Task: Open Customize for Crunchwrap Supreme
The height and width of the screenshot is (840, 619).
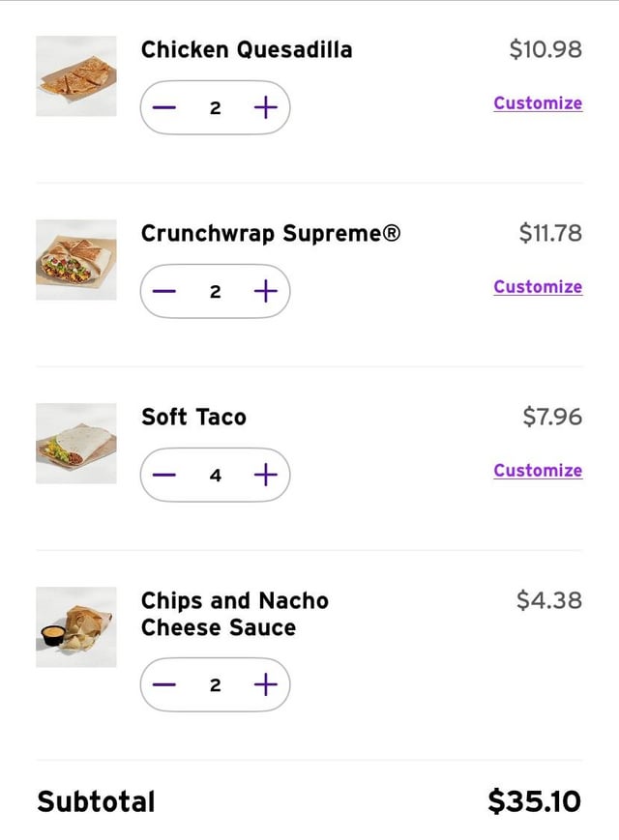Action: 538,287
